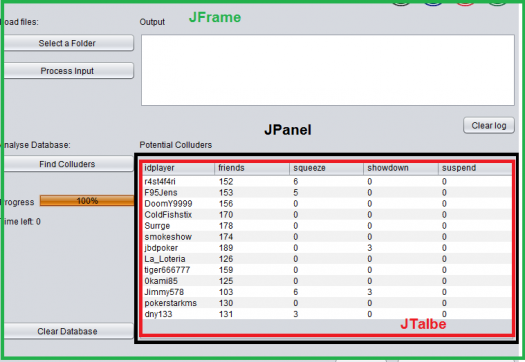Click showdown value 3 for jbdpoker
525x362 pixels.
point(370,248)
